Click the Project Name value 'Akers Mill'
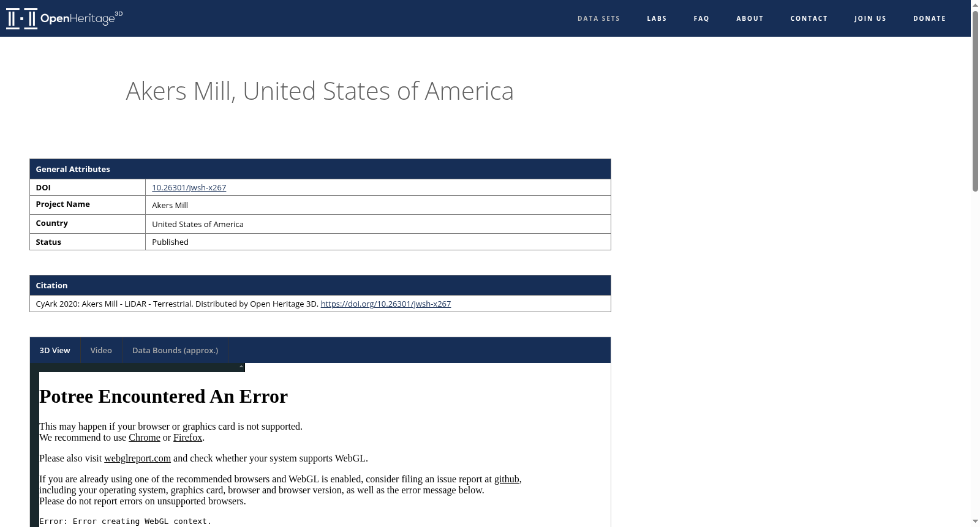 [x=170, y=205]
